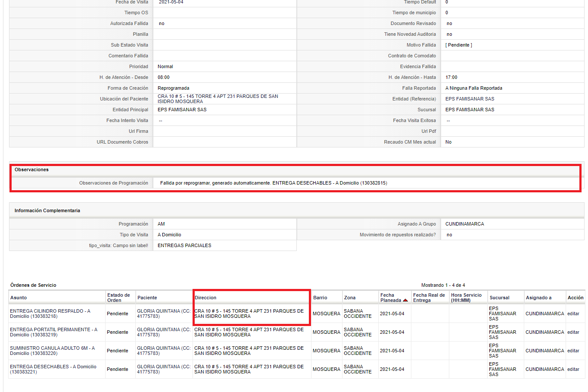Open editar for ENTREGA DESECHABLES order 130383221

click(x=573, y=369)
